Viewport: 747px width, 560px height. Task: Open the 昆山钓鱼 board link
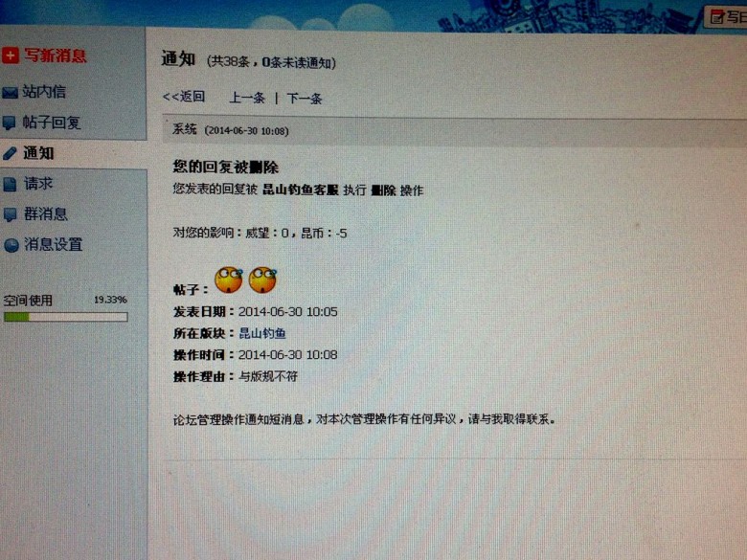(x=262, y=333)
